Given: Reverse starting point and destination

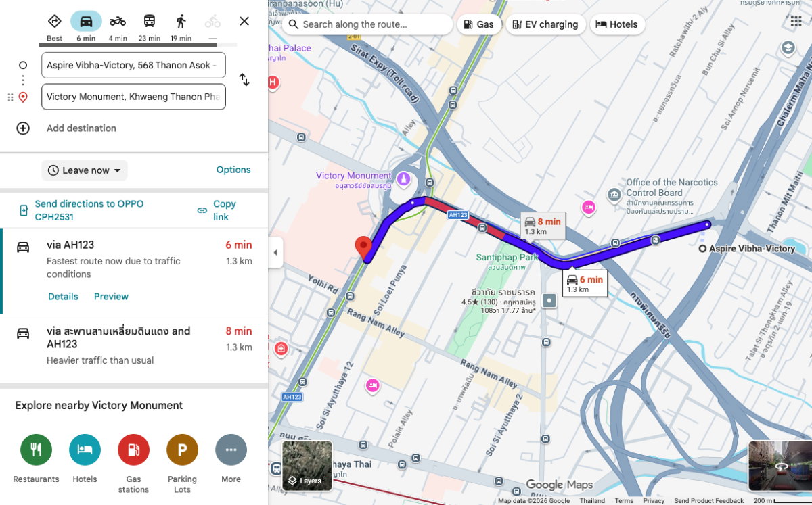Looking at the screenshot, I should click(244, 80).
